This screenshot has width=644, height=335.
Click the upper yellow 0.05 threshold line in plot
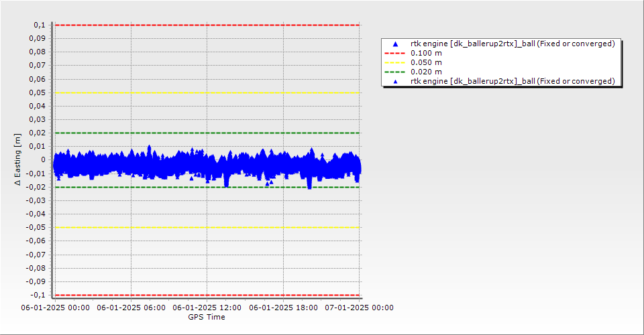(207, 92)
